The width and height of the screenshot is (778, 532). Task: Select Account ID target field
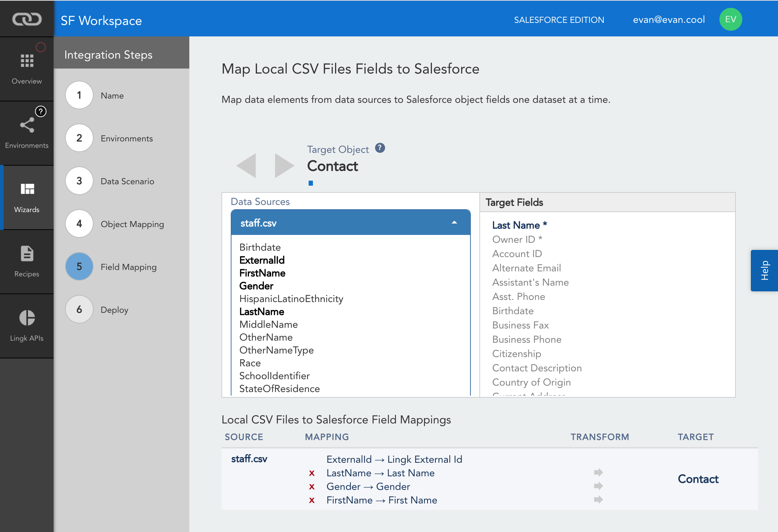[517, 254]
